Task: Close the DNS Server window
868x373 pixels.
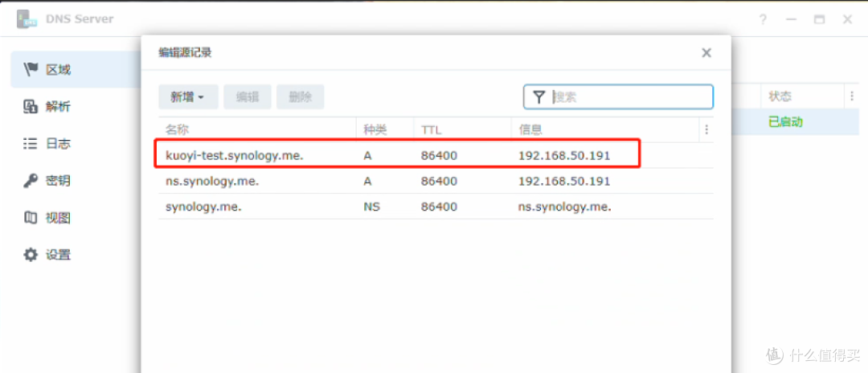Action: [848, 20]
